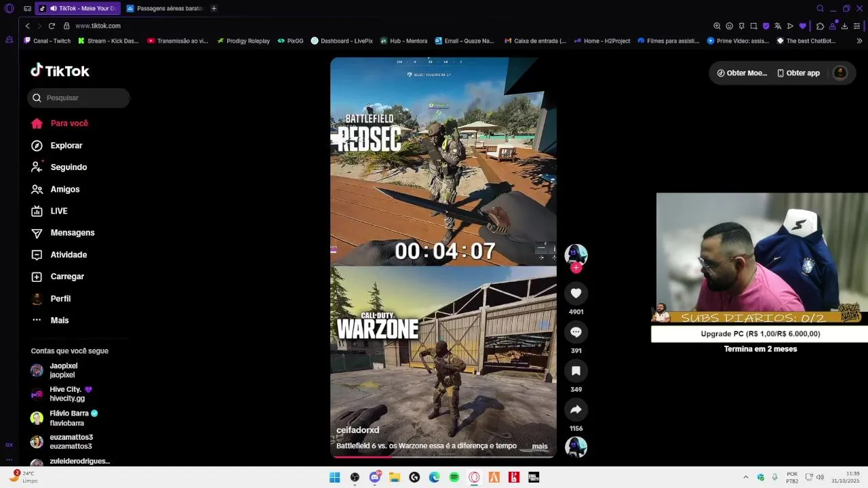Open Mensagens inbox
The height and width of the screenshot is (488, 868).
click(63, 232)
